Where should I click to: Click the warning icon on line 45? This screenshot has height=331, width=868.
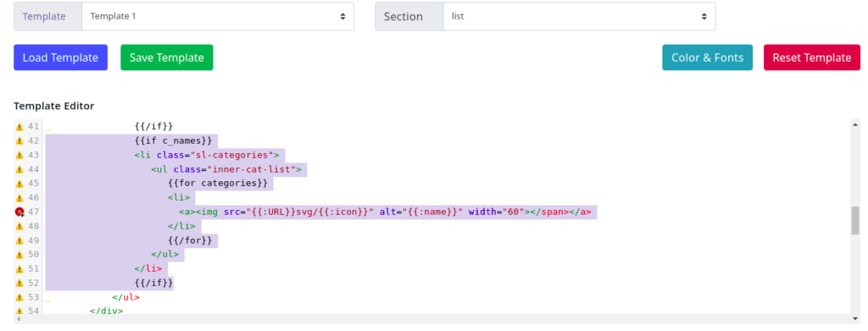point(19,184)
